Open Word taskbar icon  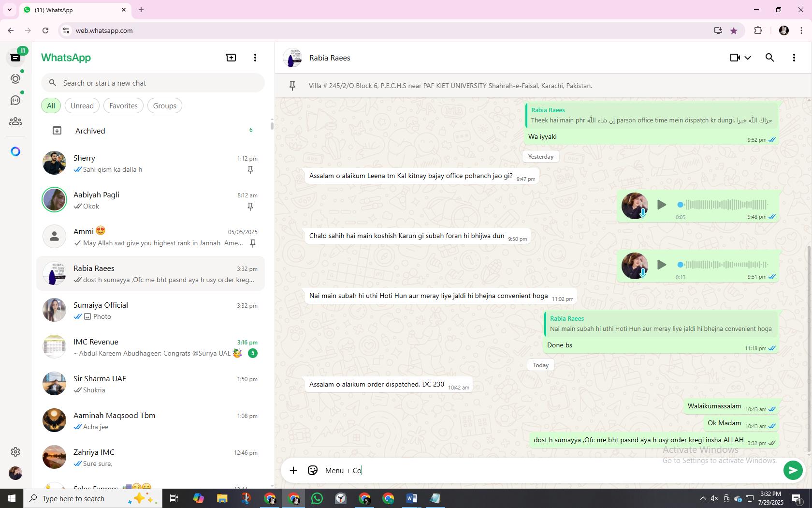pos(412,498)
